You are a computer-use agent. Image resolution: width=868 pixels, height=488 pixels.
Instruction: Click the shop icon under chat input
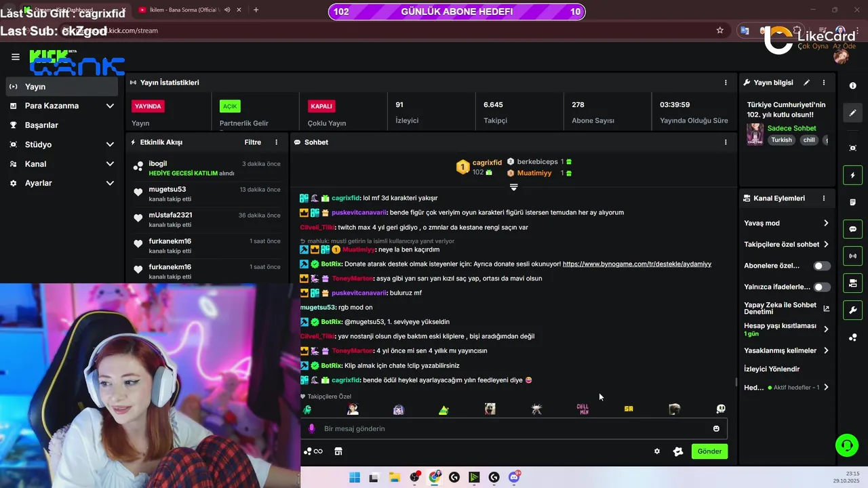pyautogui.click(x=338, y=451)
